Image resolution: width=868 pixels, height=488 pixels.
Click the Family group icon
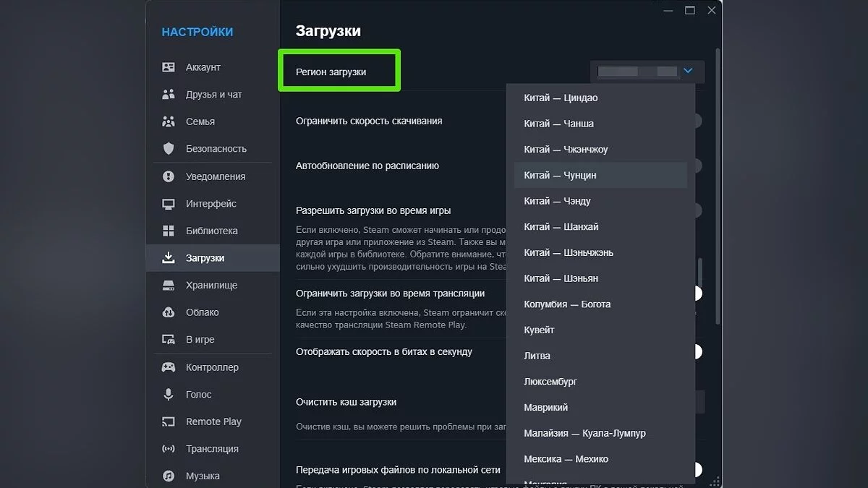click(x=169, y=121)
